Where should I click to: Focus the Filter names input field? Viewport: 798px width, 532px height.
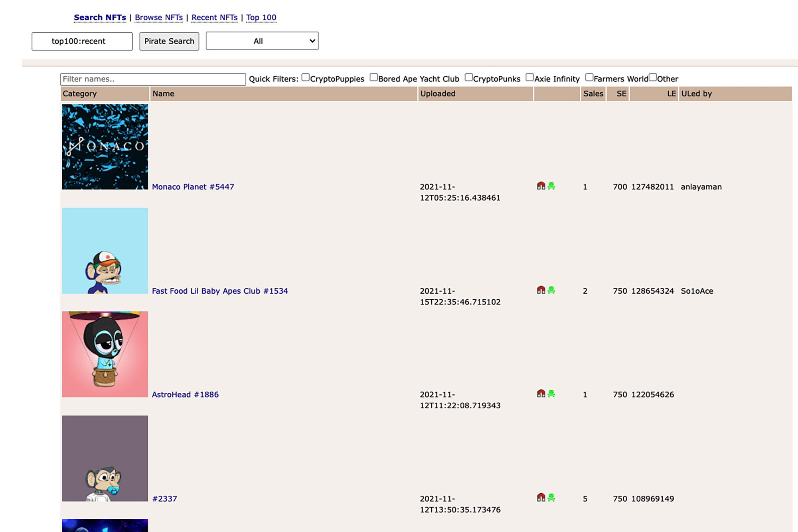pos(153,79)
